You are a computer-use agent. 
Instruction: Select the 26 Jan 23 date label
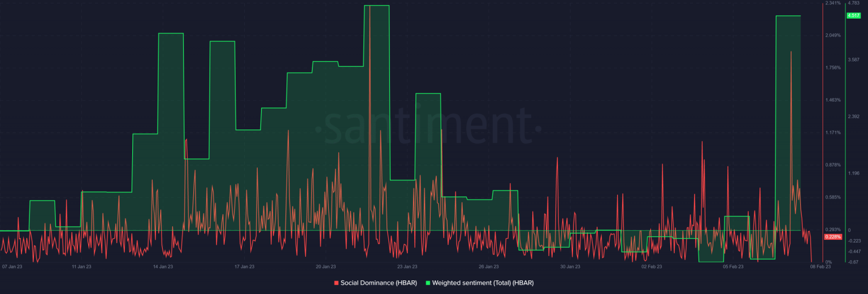pos(488,266)
